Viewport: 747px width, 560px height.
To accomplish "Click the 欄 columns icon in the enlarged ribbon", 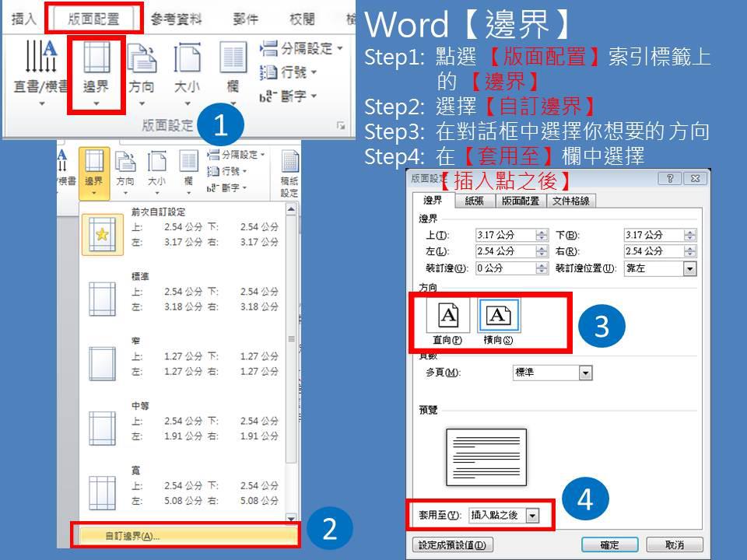I will tap(233, 57).
